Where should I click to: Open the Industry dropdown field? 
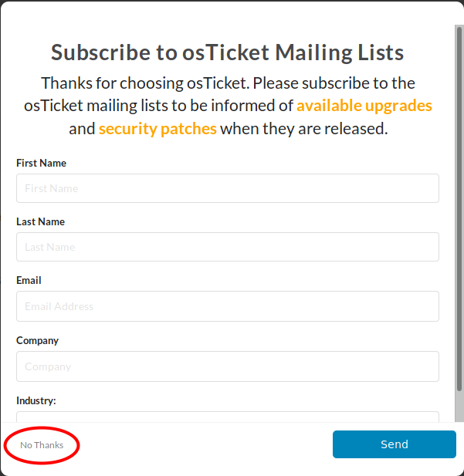227,417
